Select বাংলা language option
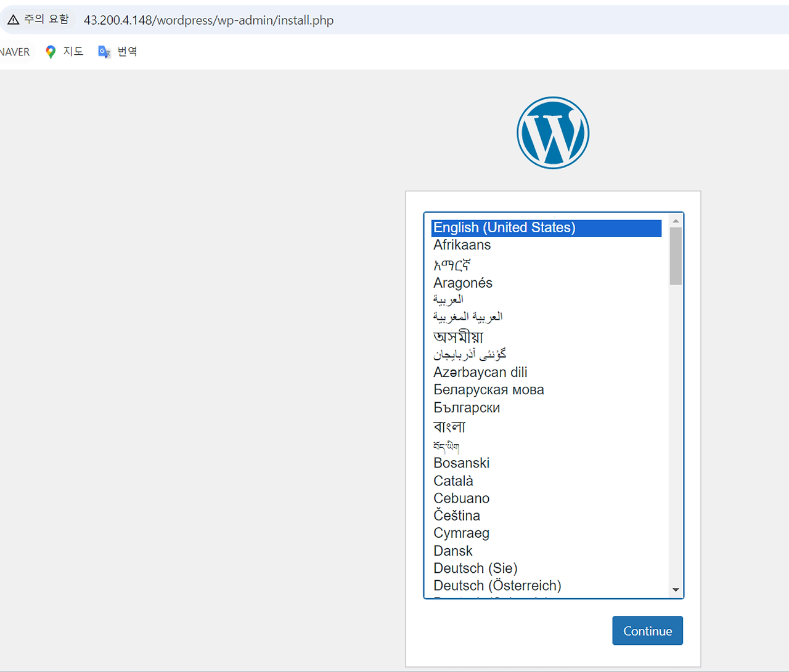 coord(546,426)
